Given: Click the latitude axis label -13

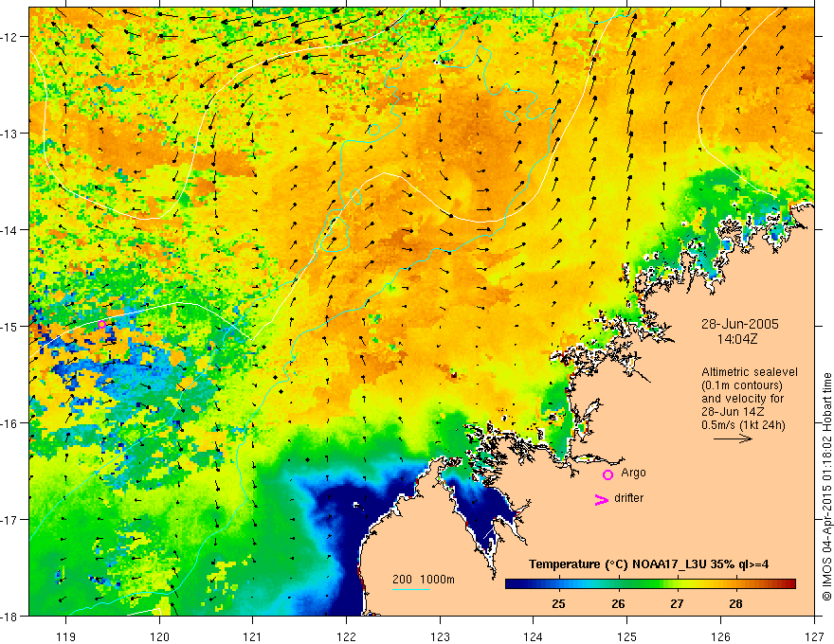Looking at the screenshot, I should pyautogui.click(x=10, y=134).
